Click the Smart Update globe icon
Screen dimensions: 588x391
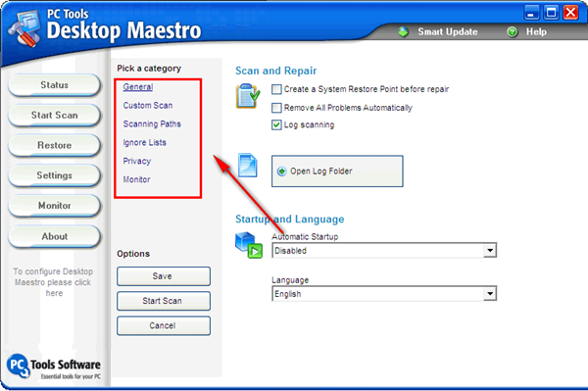[404, 32]
